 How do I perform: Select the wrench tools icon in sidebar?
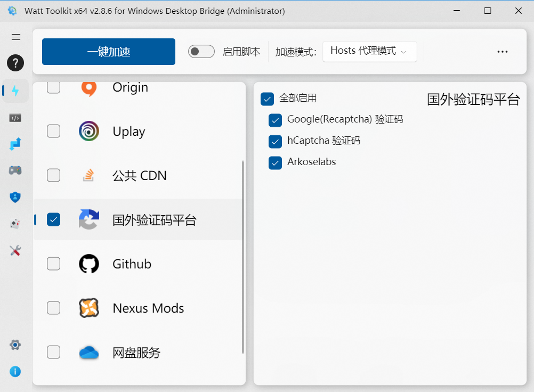15,250
